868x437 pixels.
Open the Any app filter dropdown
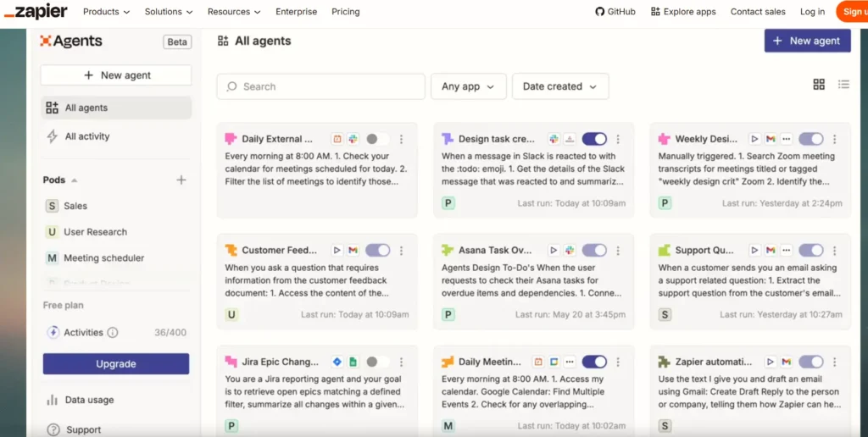(468, 86)
